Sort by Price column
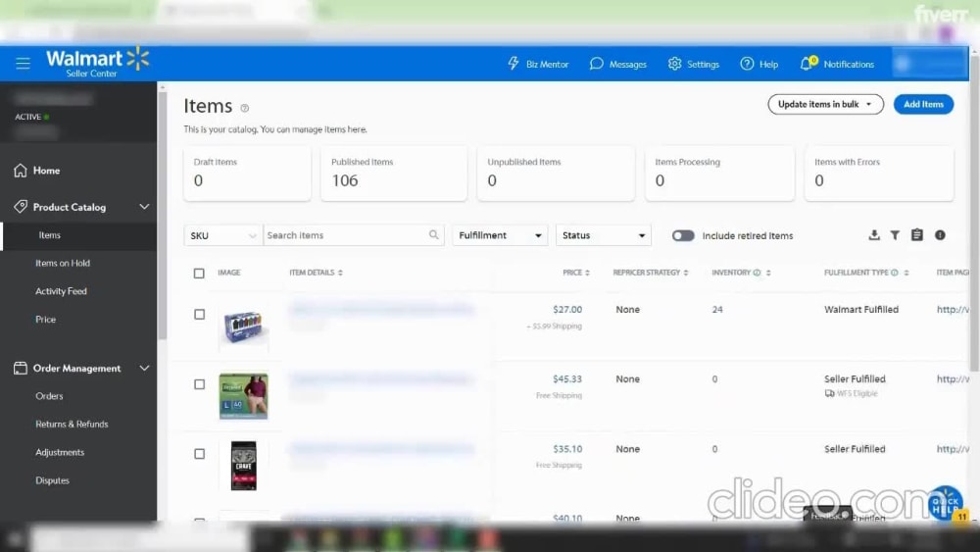Screen dimensions: 980x552 (587, 273)
